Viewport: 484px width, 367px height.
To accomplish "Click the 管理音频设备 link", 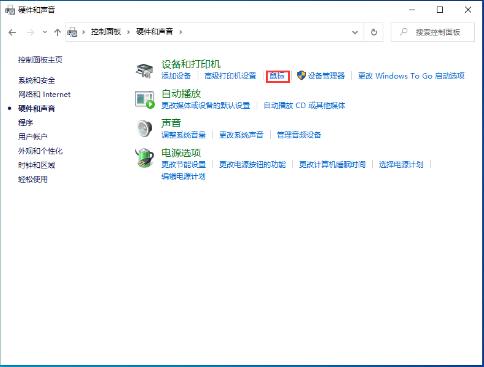I will 299,135.
